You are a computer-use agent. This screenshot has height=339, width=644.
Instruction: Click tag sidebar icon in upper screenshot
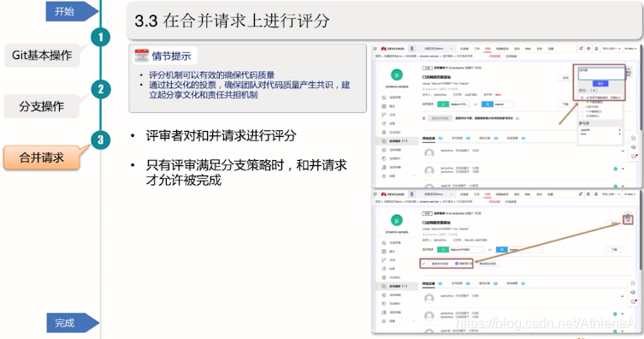(384, 123)
